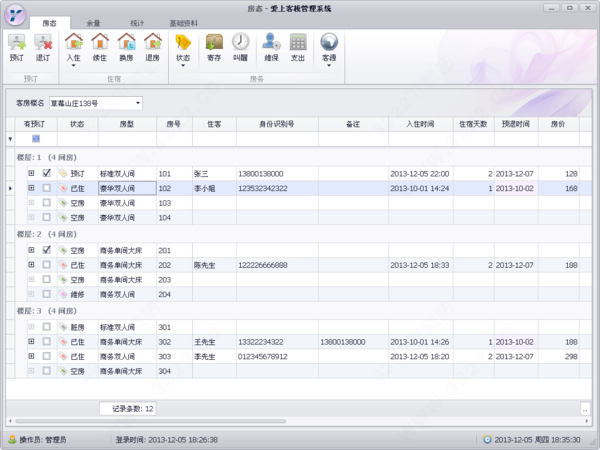Check the checkbox for room 202

point(46,265)
